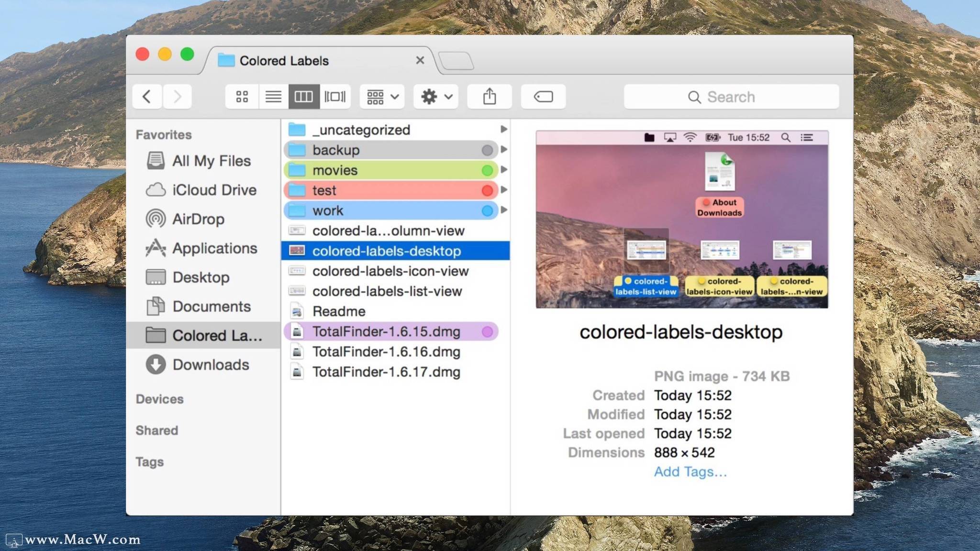Switch to list view mode
The image size is (980, 551).
(273, 97)
